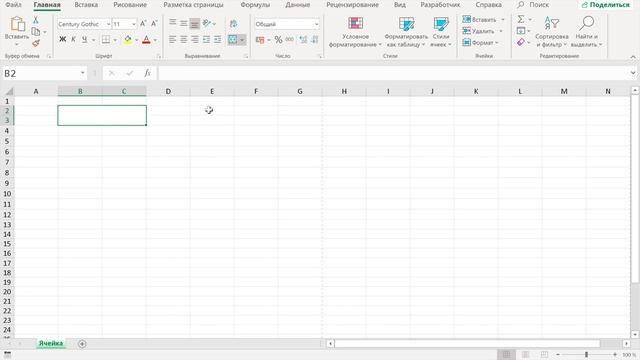Image resolution: width=640 pixels, height=360 pixels.
Task: Apply the yellow fill color swatch
Action: 128,40
